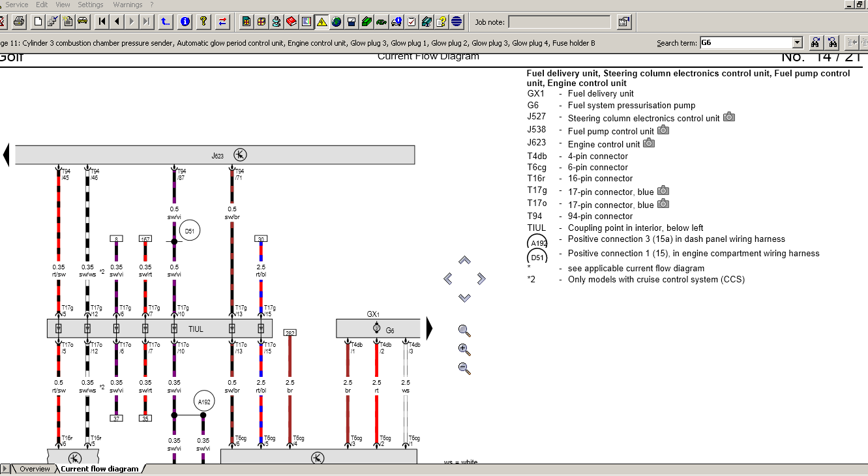Click the globe icon in the toolbar
This screenshot has width=868, height=476.
[337, 22]
